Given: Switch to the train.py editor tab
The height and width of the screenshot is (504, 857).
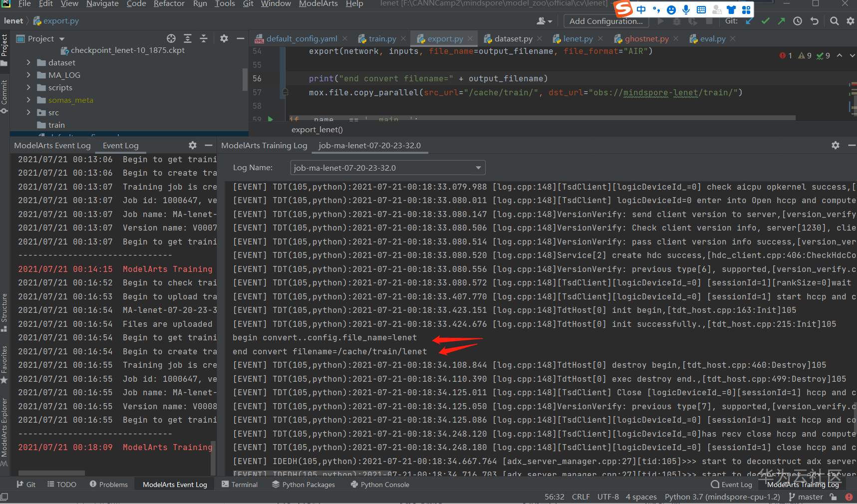Looking at the screenshot, I should (x=382, y=38).
